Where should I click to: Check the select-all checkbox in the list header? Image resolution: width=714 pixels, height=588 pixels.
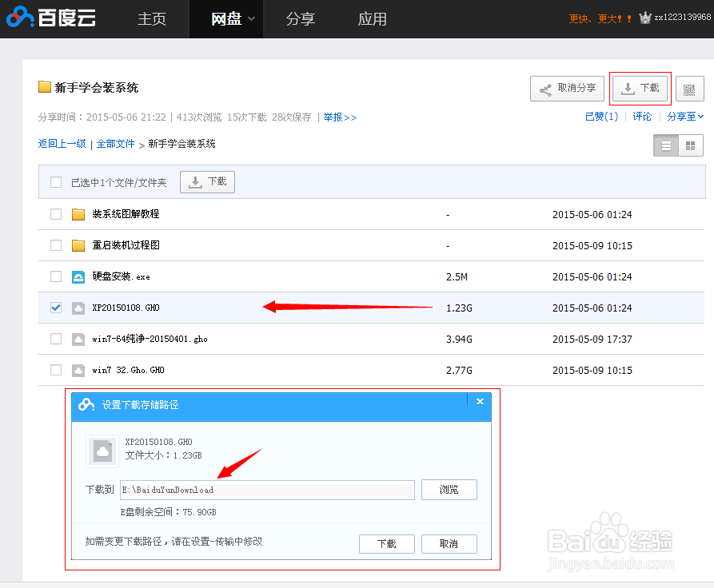pyautogui.click(x=54, y=181)
